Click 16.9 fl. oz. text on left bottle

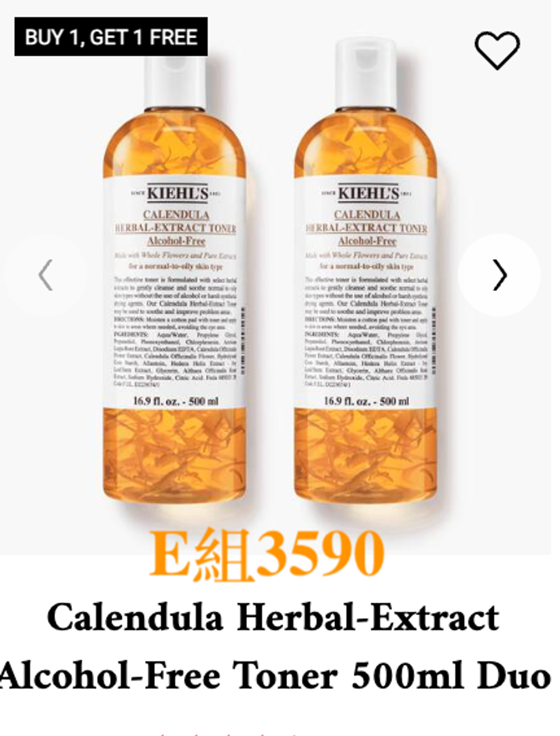coord(156,401)
